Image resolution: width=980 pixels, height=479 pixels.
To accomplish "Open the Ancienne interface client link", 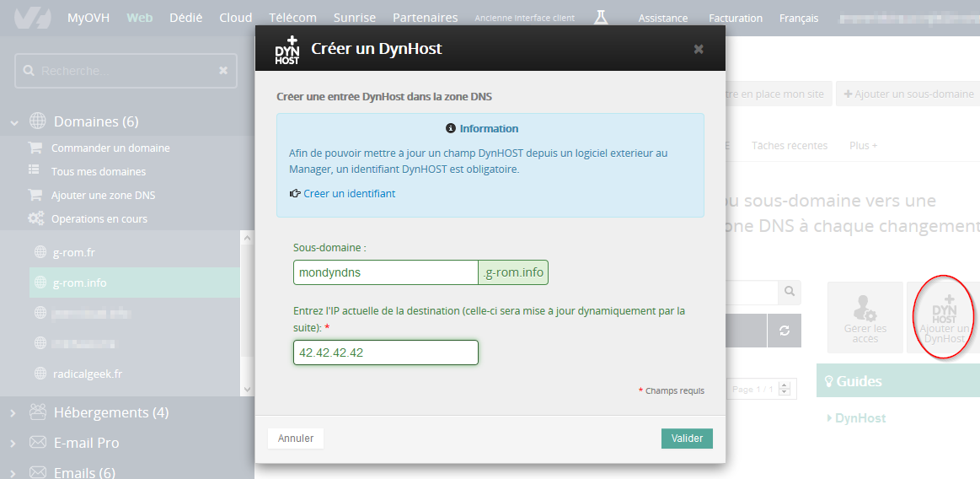I will pos(524,18).
